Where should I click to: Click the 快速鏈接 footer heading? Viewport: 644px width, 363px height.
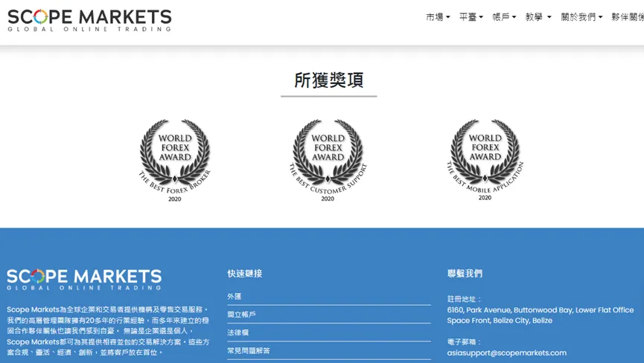coord(245,274)
